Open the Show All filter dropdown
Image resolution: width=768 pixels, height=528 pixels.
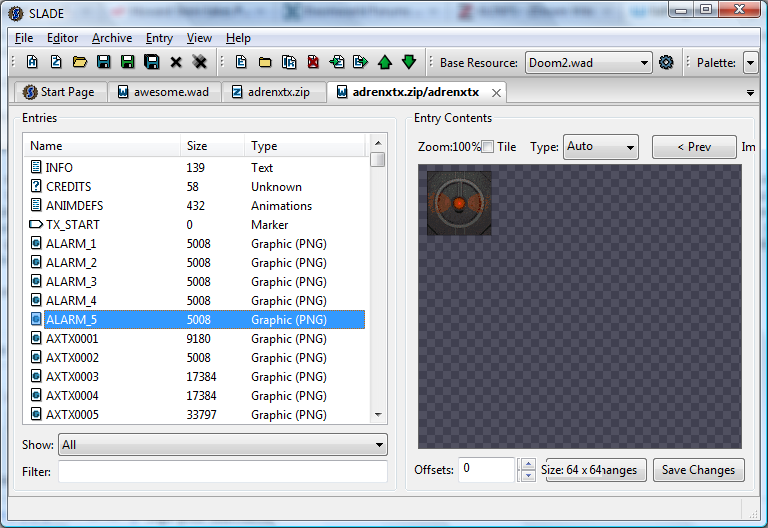223,445
